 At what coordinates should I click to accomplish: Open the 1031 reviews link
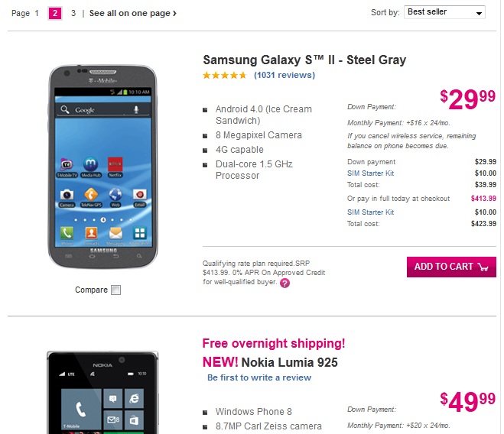(x=284, y=76)
